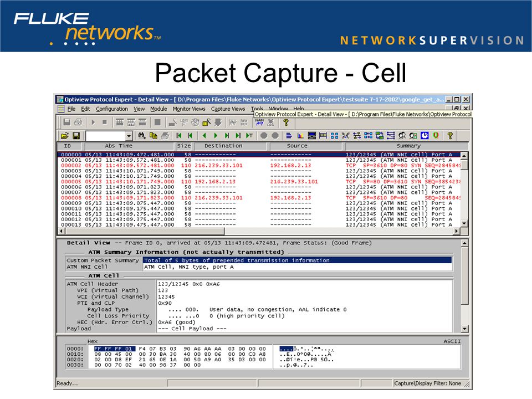
Task: Select the 'VPI (Virtual Path)' field row
Action: tap(259, 290)
